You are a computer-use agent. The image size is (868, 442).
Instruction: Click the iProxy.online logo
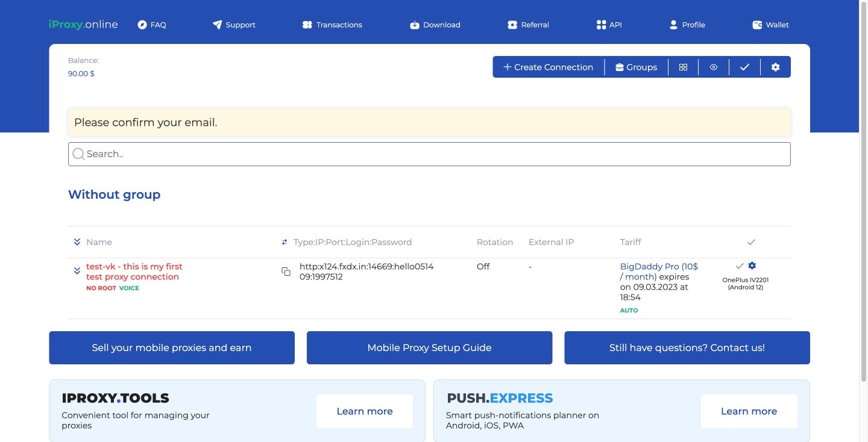coord(83,25)
